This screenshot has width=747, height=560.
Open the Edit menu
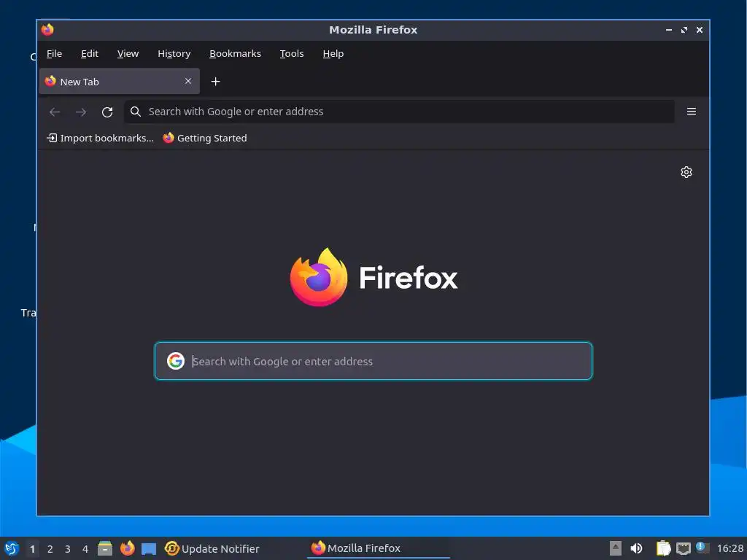(90, 54)
